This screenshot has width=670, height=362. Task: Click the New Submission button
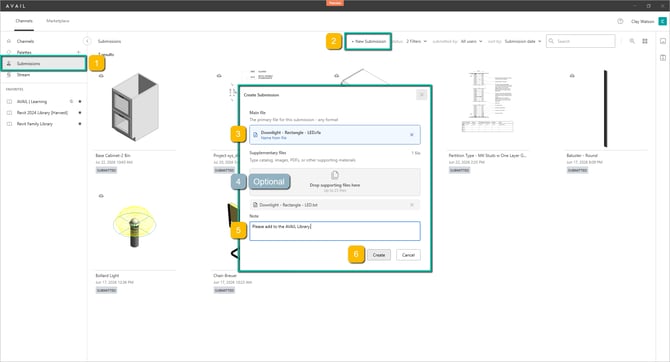(368, 41)
